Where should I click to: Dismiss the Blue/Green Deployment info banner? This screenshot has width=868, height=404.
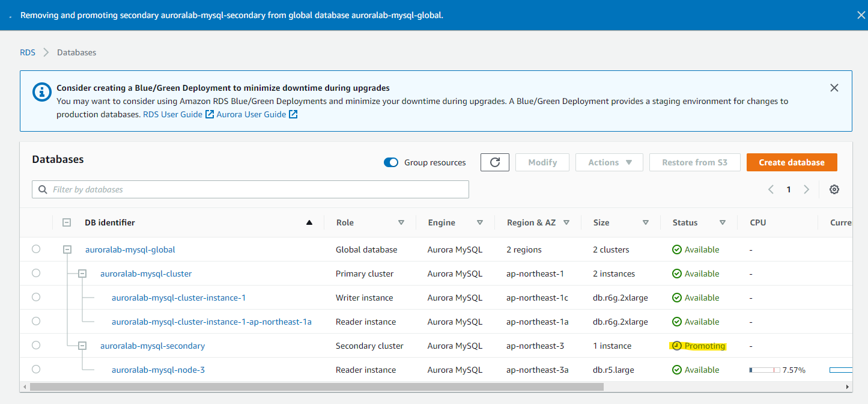[834, 88]
